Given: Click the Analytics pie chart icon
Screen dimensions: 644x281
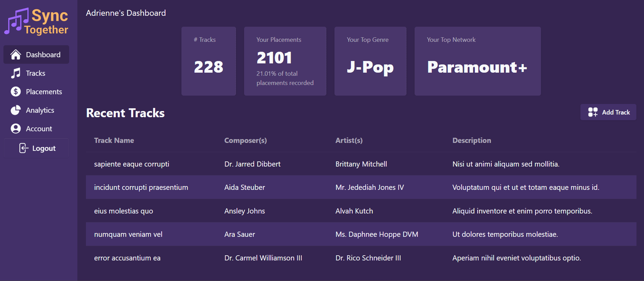Looking at the screenshot, I should 16,110.
